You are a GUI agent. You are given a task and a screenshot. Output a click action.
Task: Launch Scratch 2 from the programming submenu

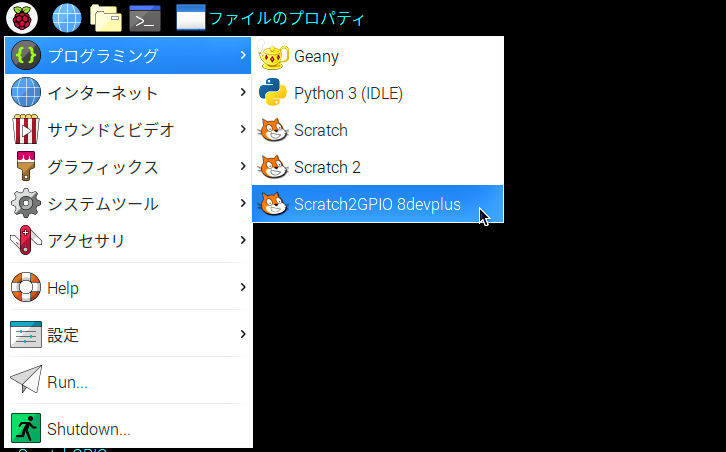tap(377, 167)
